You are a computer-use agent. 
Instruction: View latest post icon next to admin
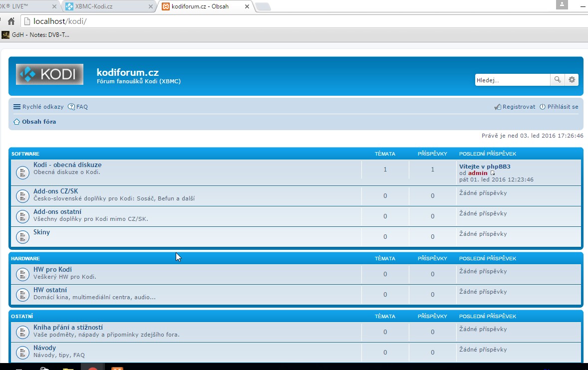coord(493,174)
